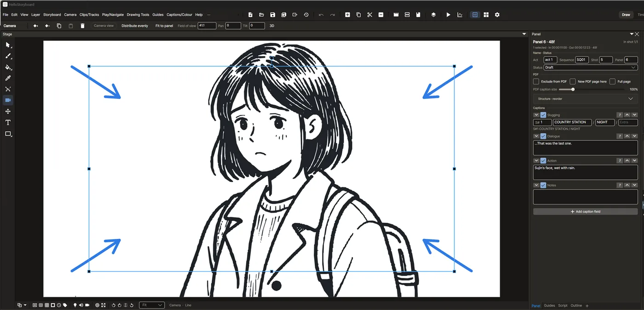
Task: Click the open folder icon
Action: (x=261, y=15)
